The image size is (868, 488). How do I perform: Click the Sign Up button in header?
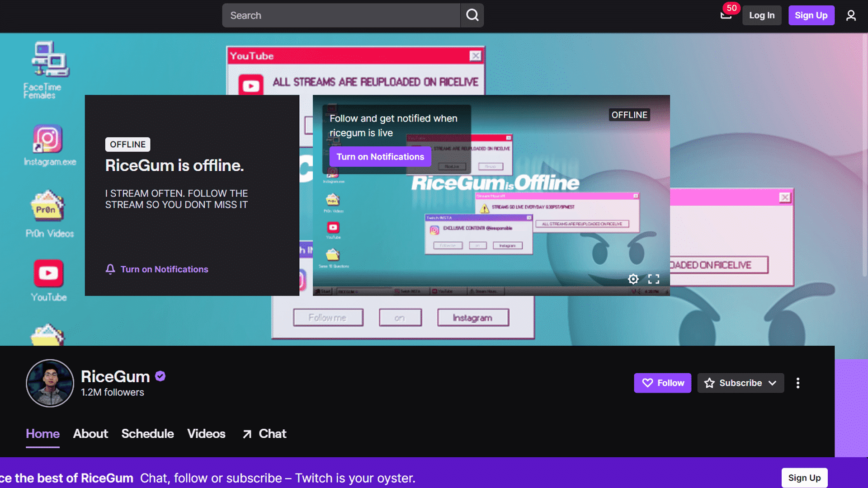pyautogui.click(x=811, y=15)
